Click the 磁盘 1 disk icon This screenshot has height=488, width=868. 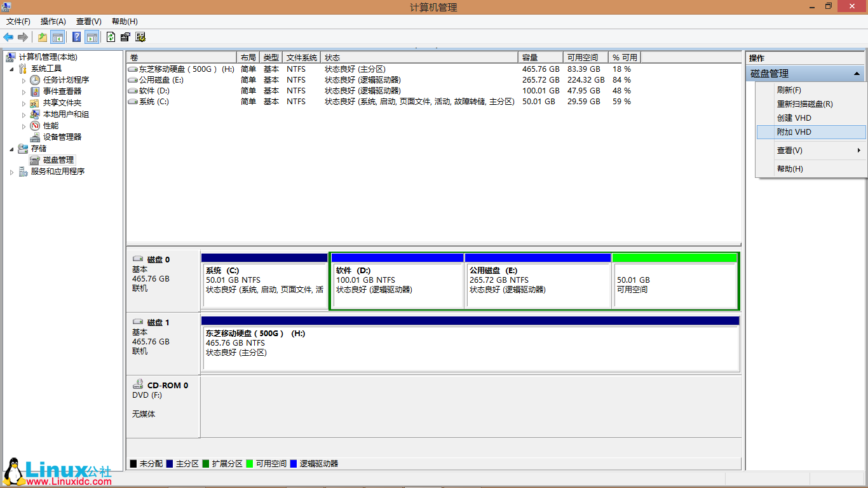[x=138, y=323]
